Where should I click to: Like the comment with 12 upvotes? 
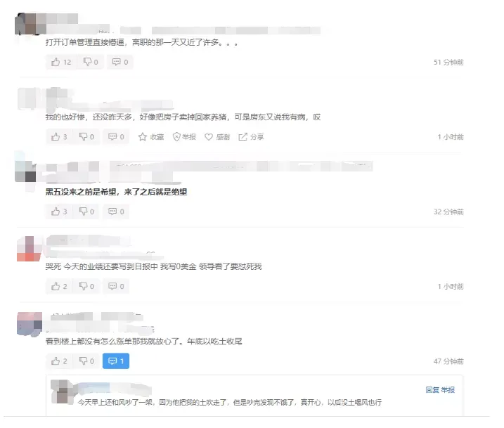(61, 62)
